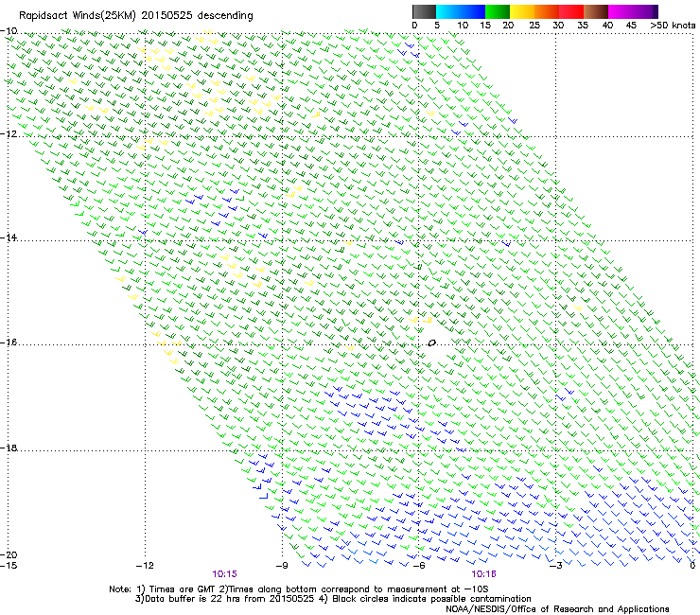
Task: Click the blue 10-15 knots color swatch
Action: [x=472, y=11]
